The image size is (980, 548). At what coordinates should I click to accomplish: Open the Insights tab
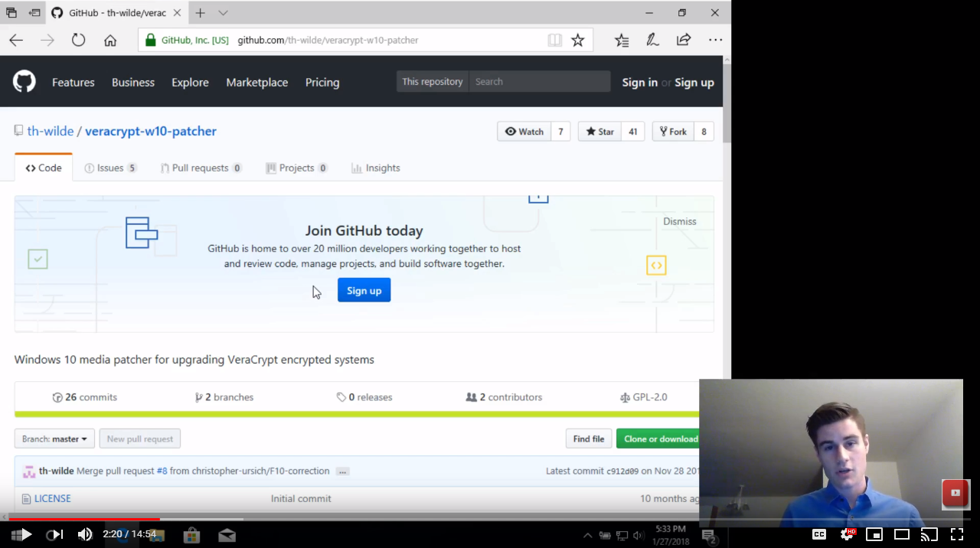click(x=376, y=168)
